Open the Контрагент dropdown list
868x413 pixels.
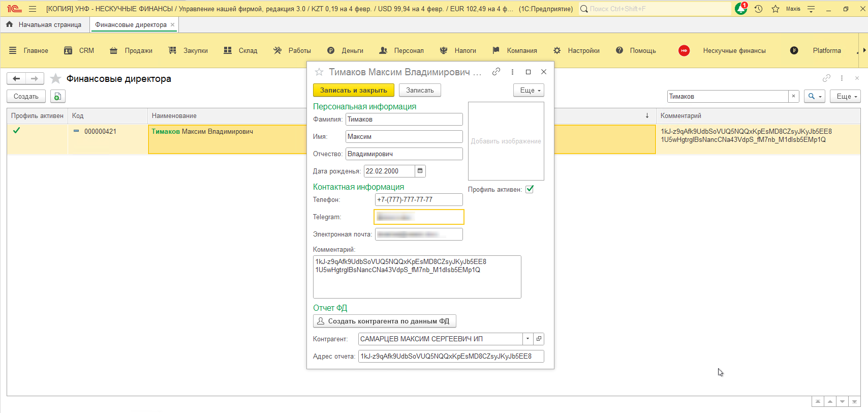528,339
